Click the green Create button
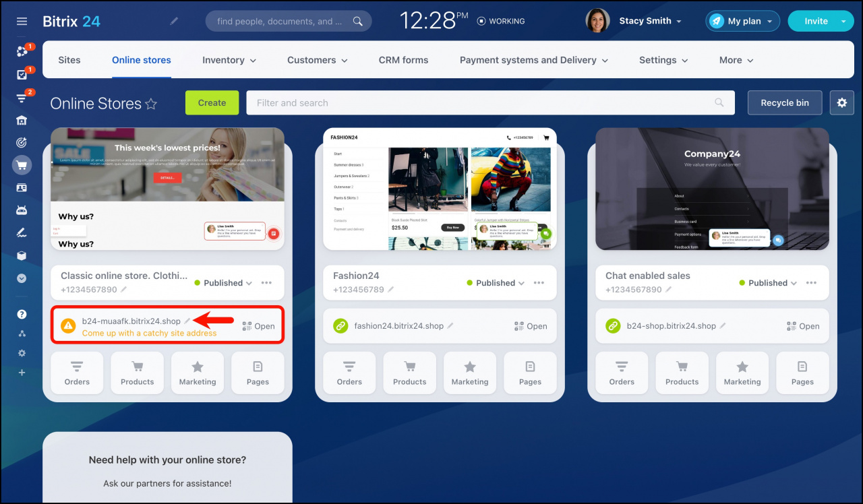 [212, 102]
